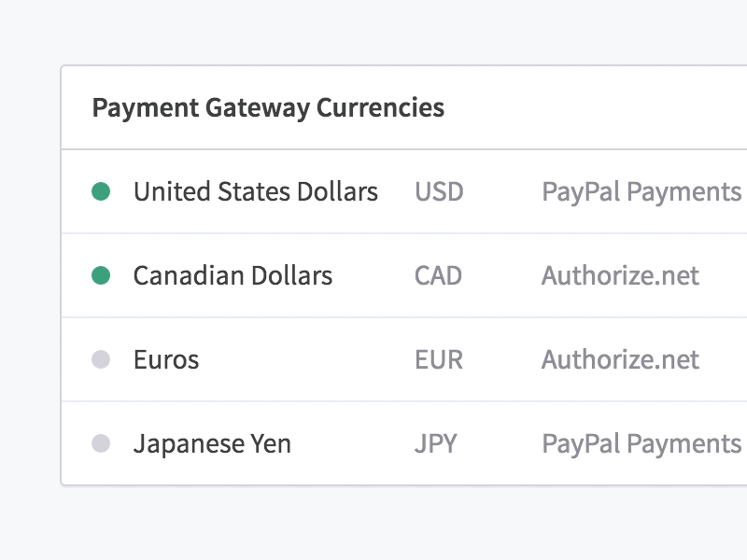Select the United States Dollars row name

[257, 191]
